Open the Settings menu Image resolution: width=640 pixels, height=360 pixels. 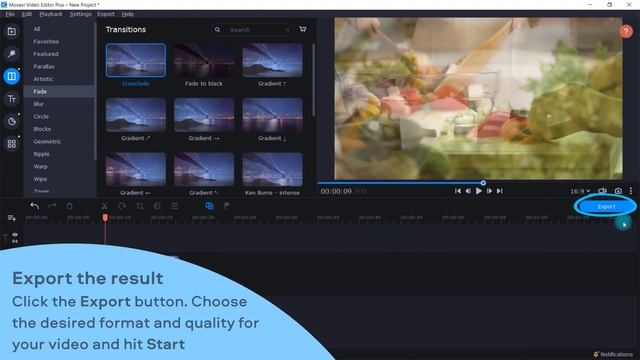pyautogui.click(x=80, y=14)
